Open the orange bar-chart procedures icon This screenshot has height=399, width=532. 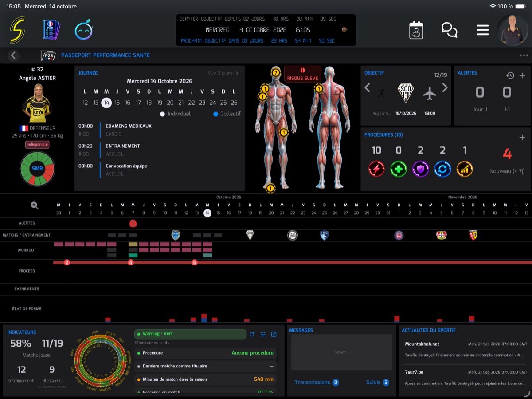[465, 169]
